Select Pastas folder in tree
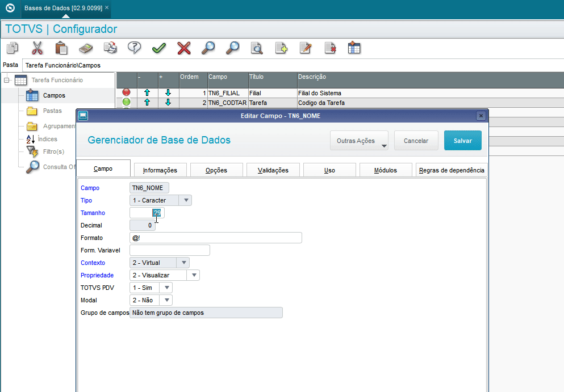Viewport: 564px width, 392px height. click(x=52, y=111)
